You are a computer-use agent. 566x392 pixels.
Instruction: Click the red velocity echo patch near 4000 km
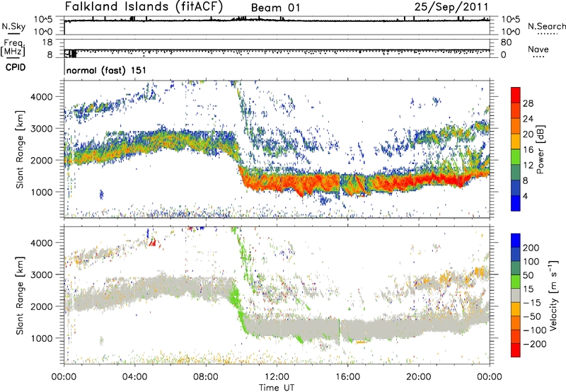(153, 243)
